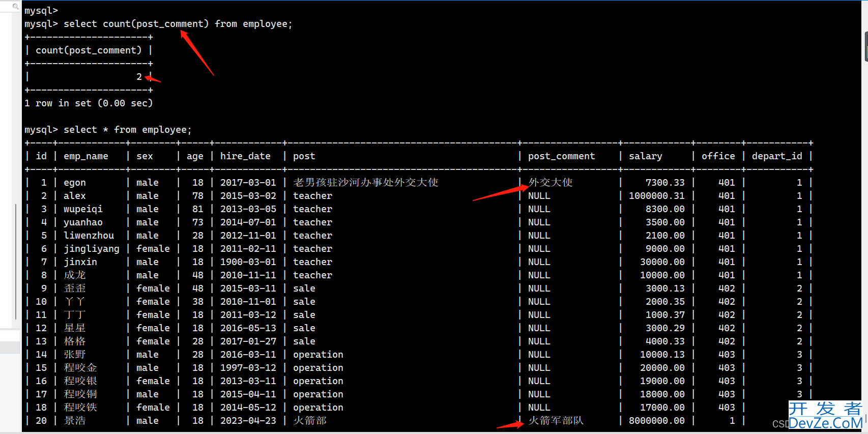This screenshot has height=434, width=868.
Task: Click the post text '老男孩驻沙河办事处外交大使'
Action: [x=366, y=182]
